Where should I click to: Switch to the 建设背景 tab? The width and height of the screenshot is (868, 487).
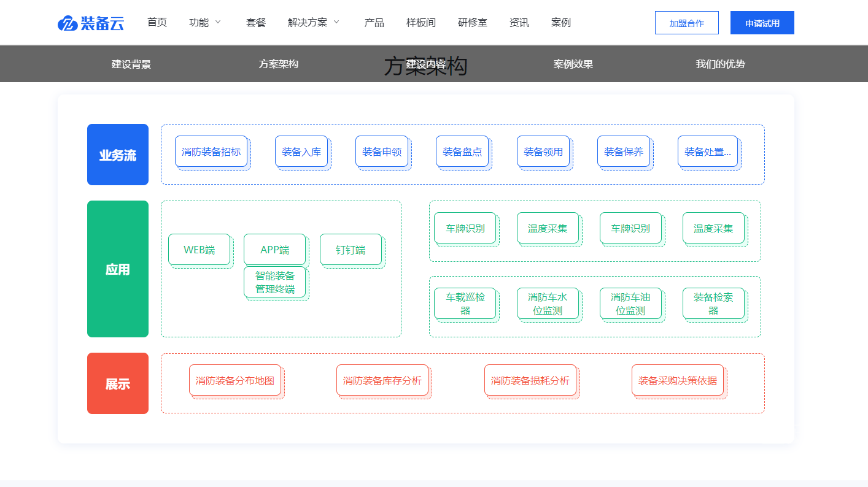pos(131,64)
